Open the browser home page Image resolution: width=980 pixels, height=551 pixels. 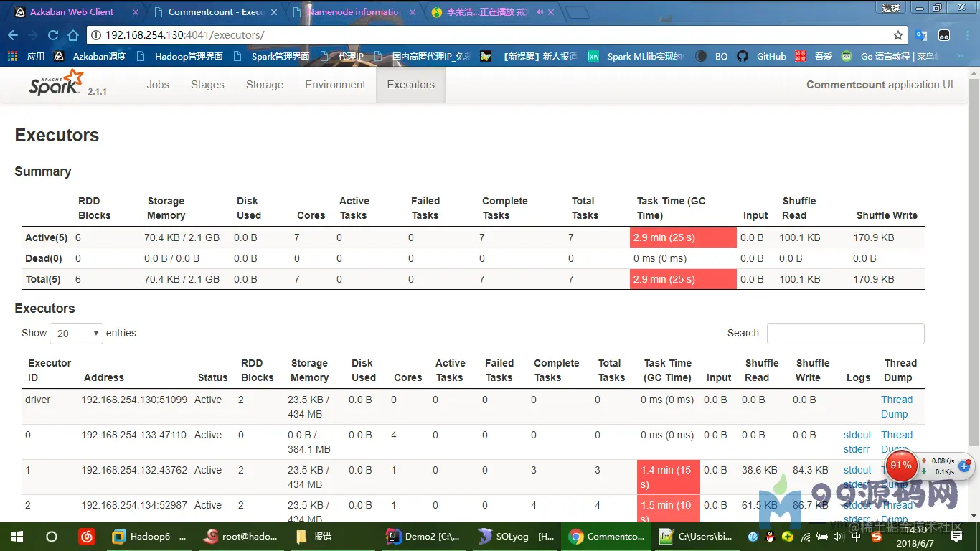pos(72,35)
